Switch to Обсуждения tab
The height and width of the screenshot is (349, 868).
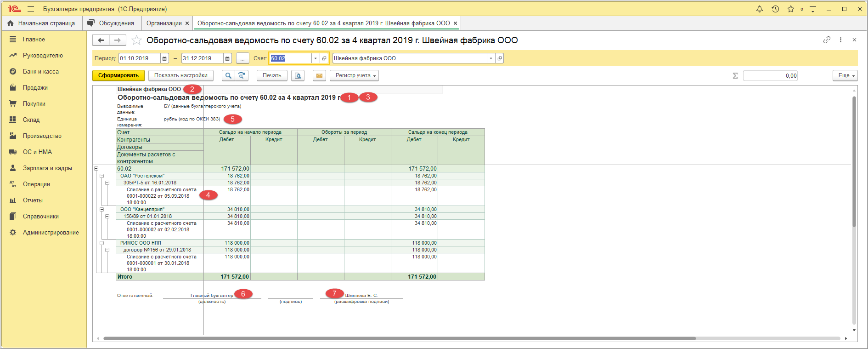pyautogui.click(x=112, y=23)
